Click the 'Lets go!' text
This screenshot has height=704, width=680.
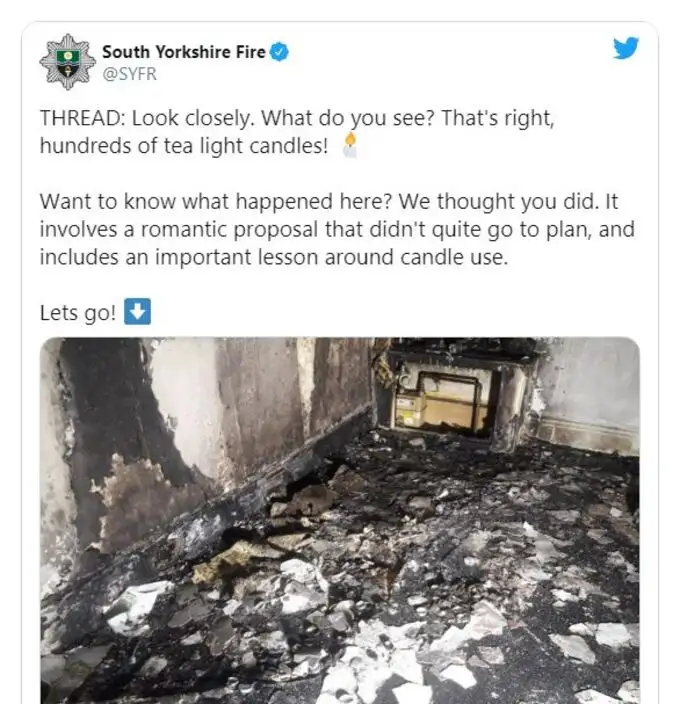pos(78,313)
